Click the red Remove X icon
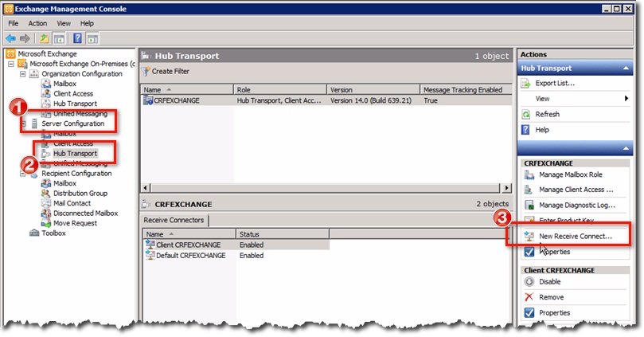This screenshot has height=337, width=644. point(529,297)
